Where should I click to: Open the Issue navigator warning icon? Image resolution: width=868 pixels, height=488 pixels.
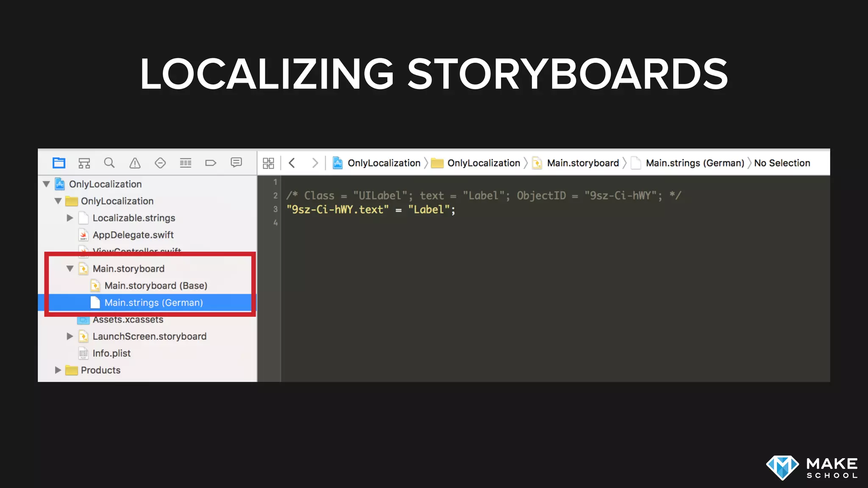135,163
